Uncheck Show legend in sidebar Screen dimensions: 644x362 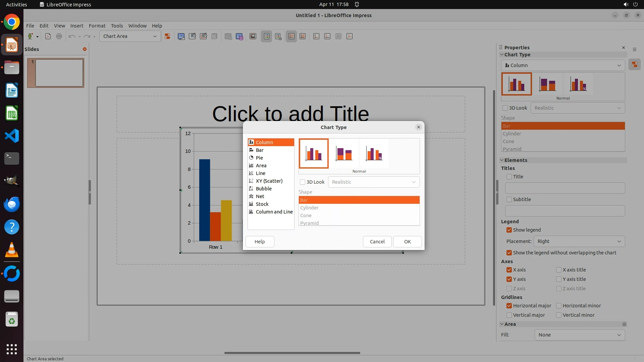[x=509, y=230]
